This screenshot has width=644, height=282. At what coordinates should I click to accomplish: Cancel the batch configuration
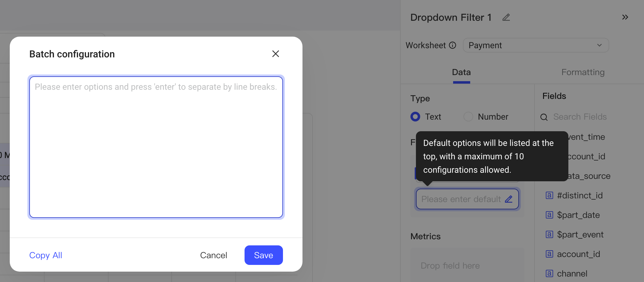pyautogui.click(x=213, y=255)
